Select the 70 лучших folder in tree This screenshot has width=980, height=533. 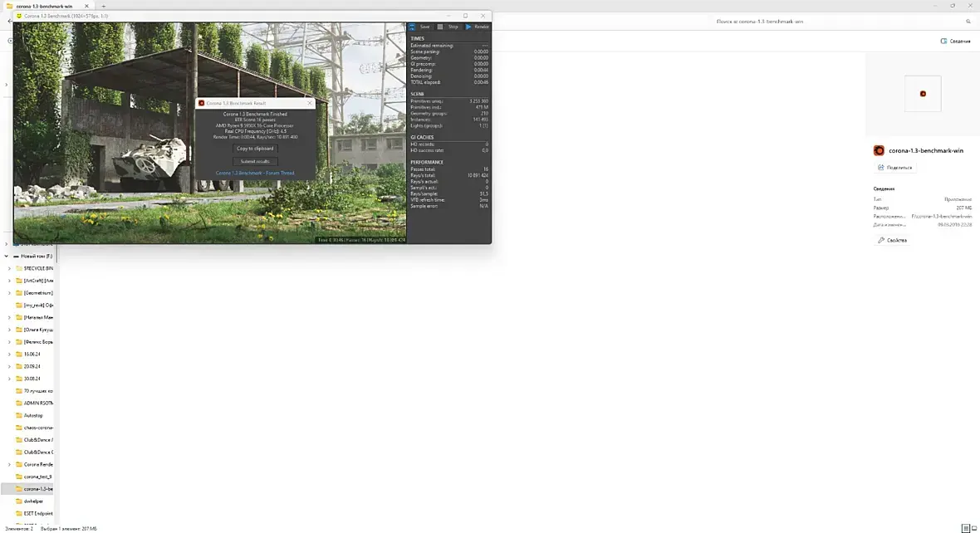click(34, 391)
